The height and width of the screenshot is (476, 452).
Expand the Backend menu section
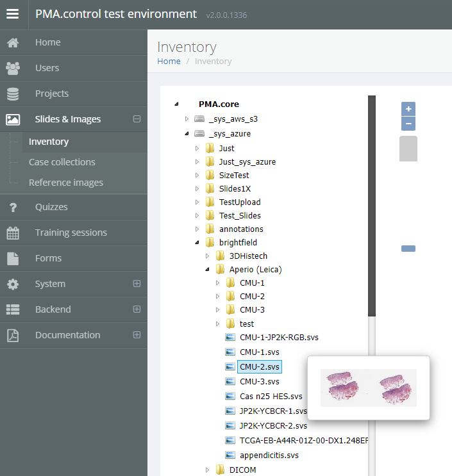tap(137, 309)
